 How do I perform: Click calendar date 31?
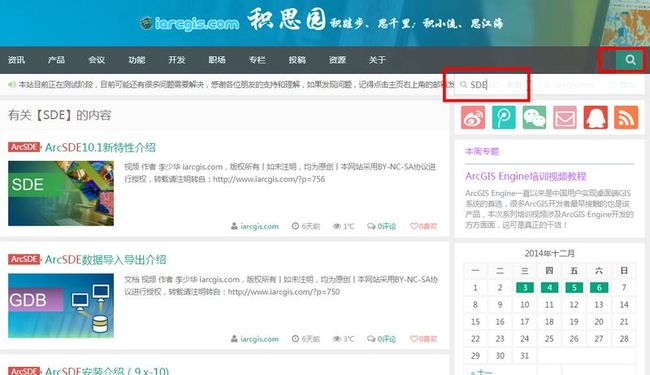525,356
